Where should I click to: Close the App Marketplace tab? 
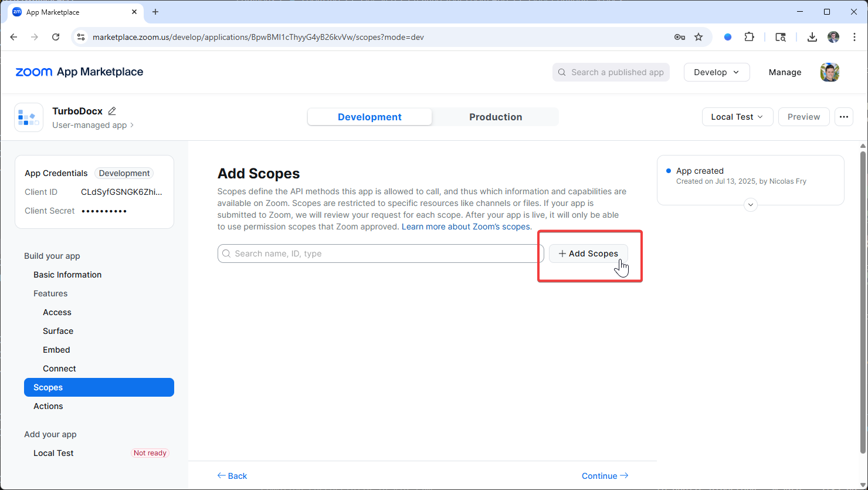(x=134, y=12)
